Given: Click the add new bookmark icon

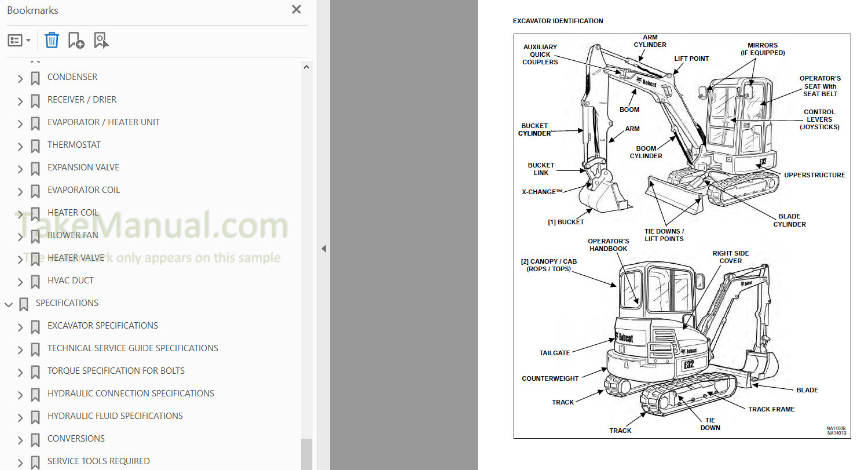Looking at the screenshot, I should [x=76, y=40].
